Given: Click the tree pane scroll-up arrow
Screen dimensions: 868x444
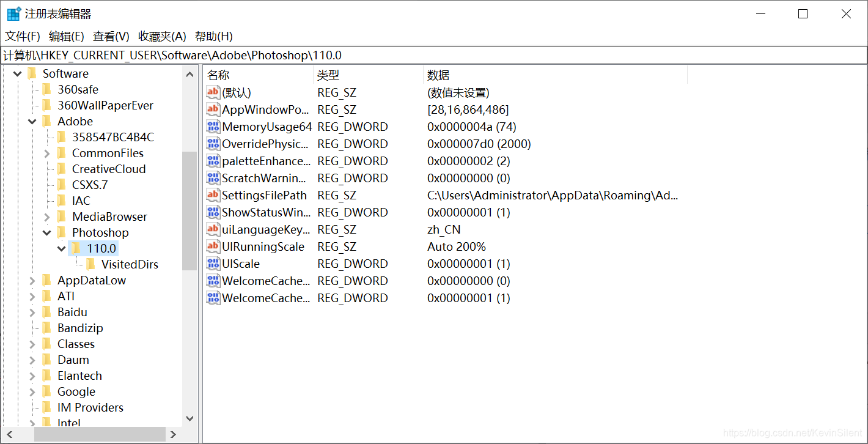Looking at the screenshot, I should click(189, 74).
